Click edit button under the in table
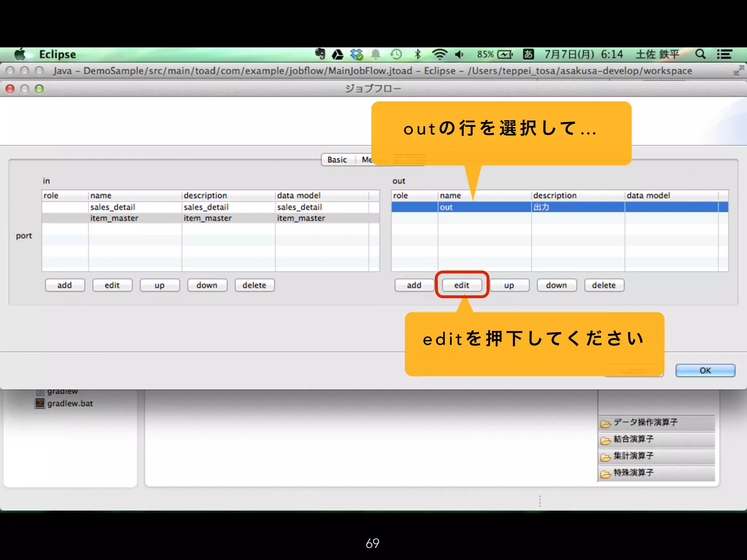Image resolution: width=747 pixels, height=560 pixels. click(112, 285)
